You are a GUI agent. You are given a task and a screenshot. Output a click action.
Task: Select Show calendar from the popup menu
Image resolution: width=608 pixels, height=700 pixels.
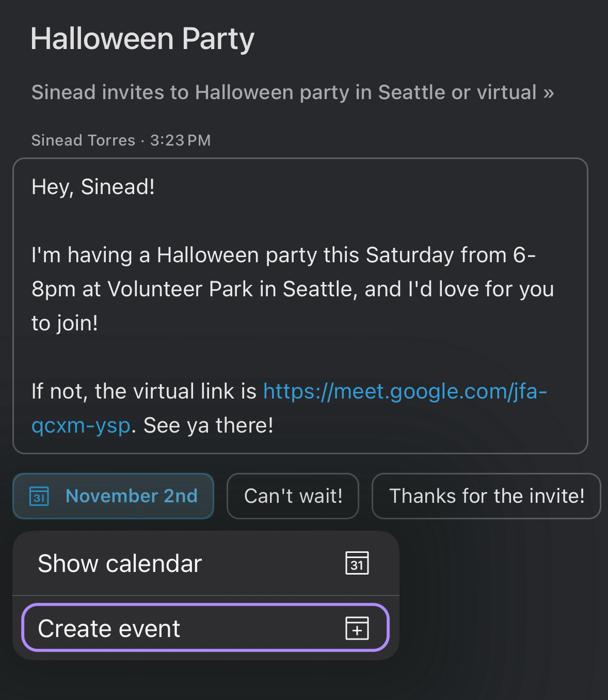120,563
